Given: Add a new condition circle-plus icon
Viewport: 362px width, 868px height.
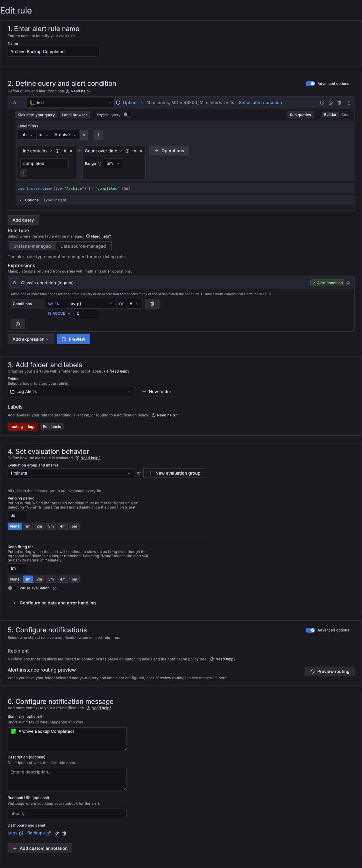Looking at the screenshot, I should tap(18, 324).
